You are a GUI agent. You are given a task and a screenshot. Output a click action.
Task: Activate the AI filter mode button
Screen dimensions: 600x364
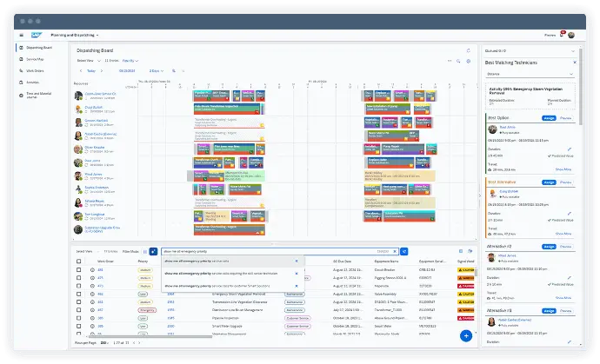point(153,251)
